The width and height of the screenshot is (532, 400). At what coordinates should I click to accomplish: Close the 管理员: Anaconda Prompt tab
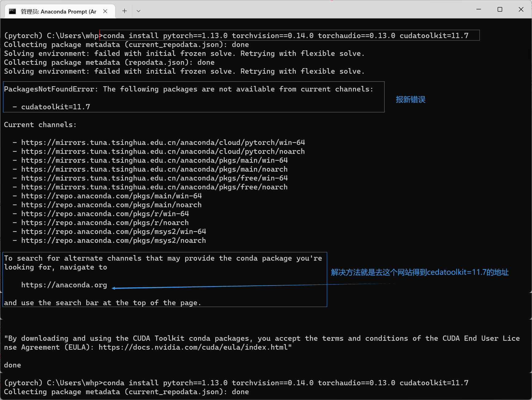coord(105,11)
